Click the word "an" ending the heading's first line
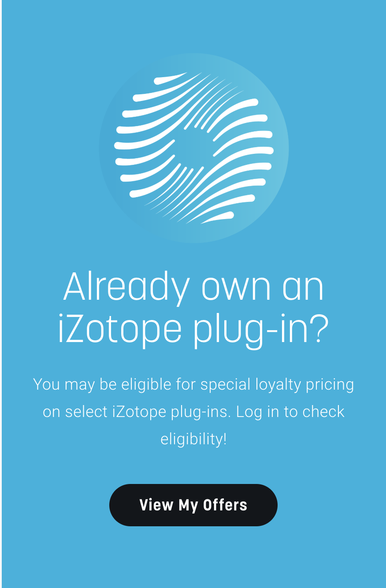Screen dimensions: 386x588 tap(303, 288)
